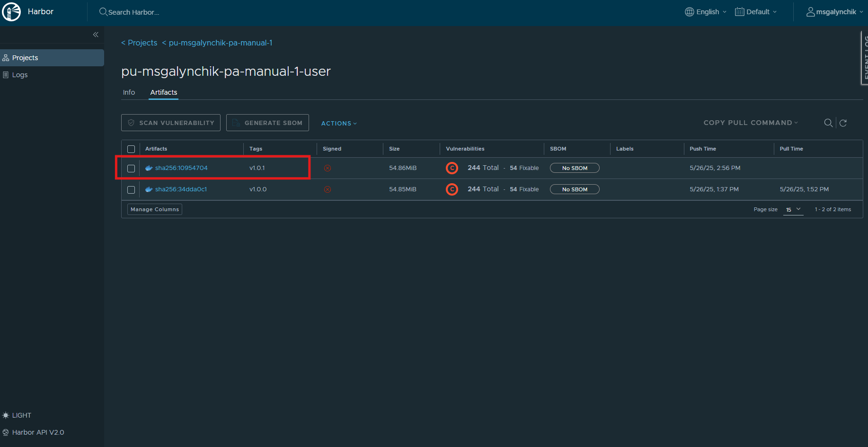Click the SCAN VULNERABILITY button
This screenshot has width=868, height=447.
(x=171, y=123)
